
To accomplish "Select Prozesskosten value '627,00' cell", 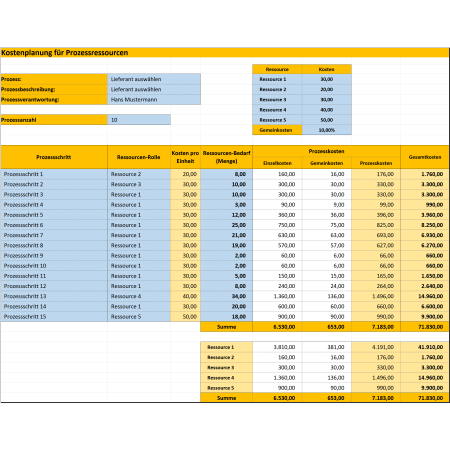I will (x=376, y=245).
